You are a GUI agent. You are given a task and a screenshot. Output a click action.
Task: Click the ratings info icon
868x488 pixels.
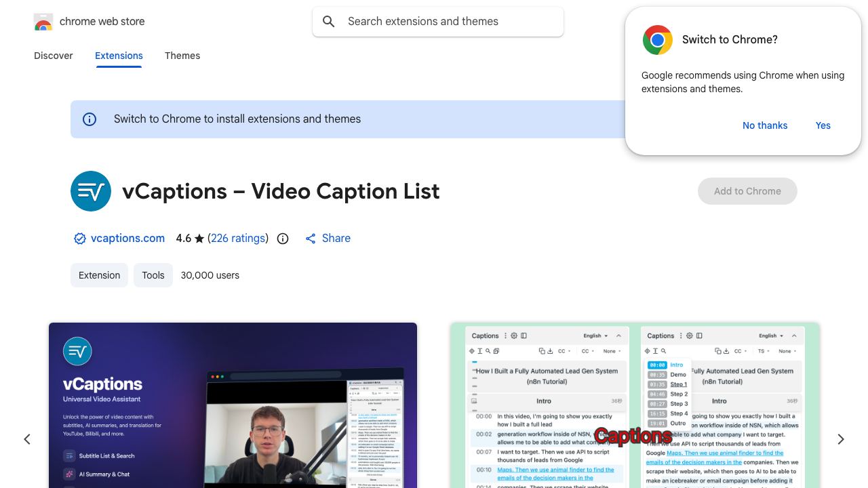pos(283,239)
